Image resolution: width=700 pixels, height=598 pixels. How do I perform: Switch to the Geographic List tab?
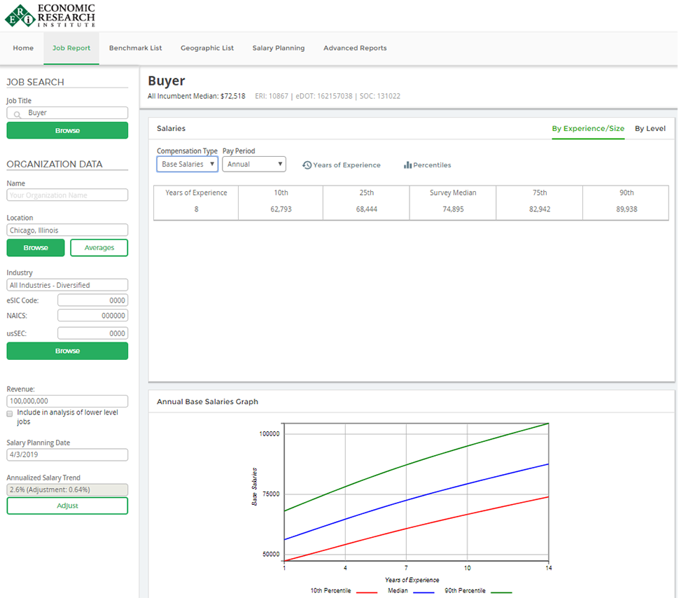pos(207,48)
